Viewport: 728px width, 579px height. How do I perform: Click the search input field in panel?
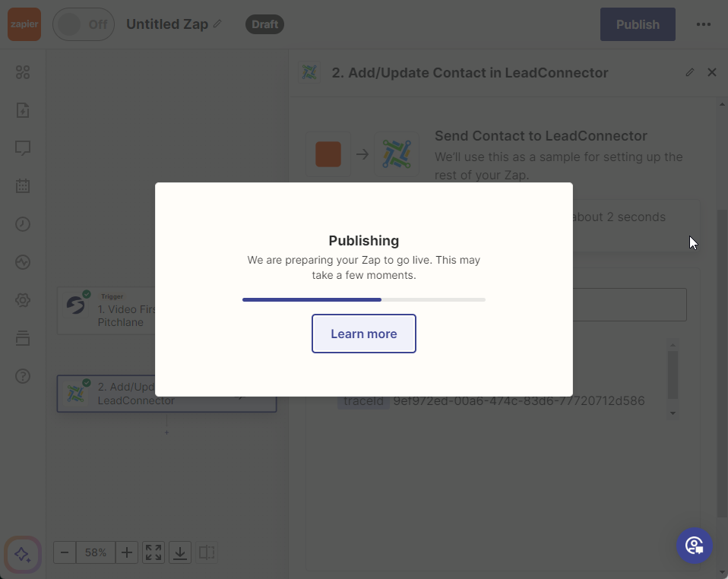point(629,305)
